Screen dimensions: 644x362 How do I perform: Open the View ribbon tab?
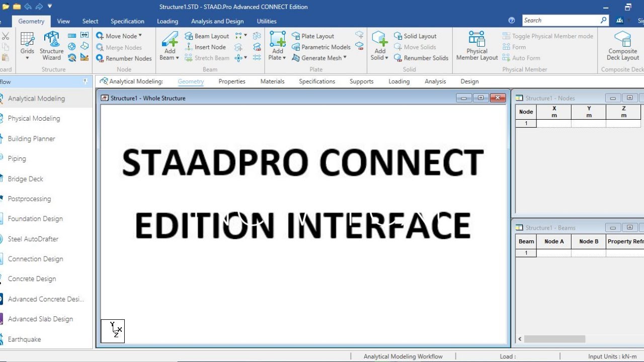(63, 21)
